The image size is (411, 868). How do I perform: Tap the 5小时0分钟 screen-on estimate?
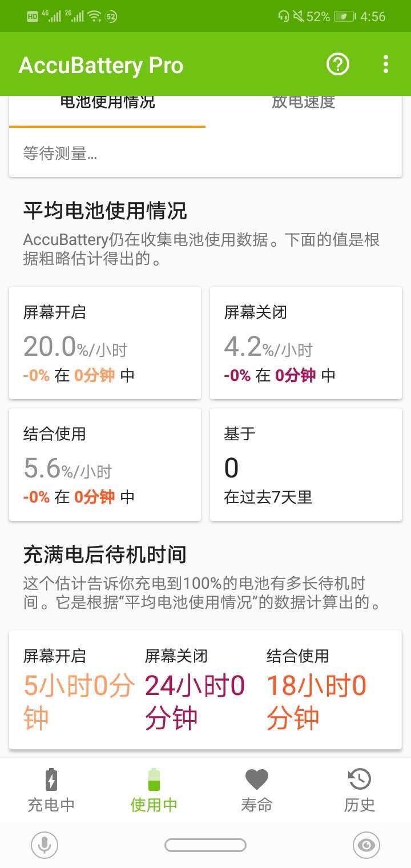tap(79, 702)
